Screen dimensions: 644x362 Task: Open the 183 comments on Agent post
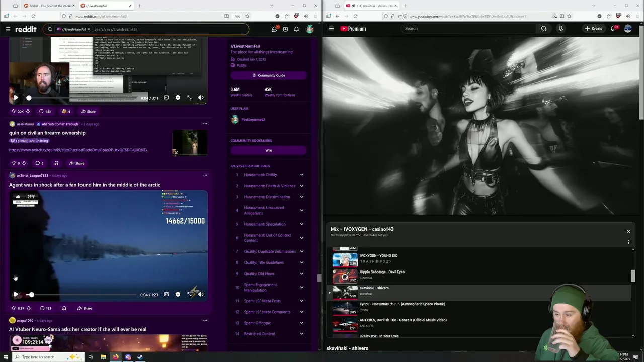click(46, 308)
